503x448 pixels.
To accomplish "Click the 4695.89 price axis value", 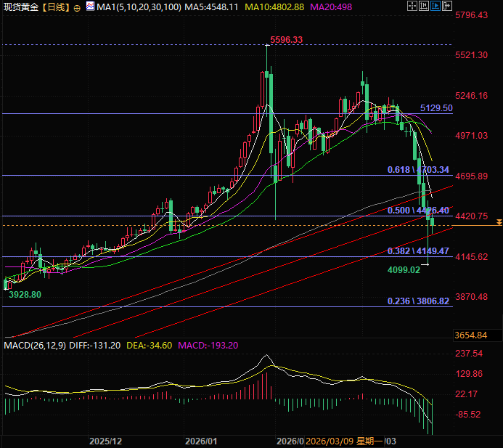I will (x=471, y=176).
